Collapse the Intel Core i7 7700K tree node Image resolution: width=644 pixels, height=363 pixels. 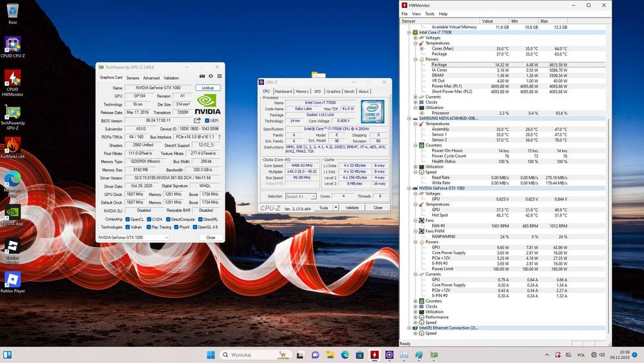409,32
